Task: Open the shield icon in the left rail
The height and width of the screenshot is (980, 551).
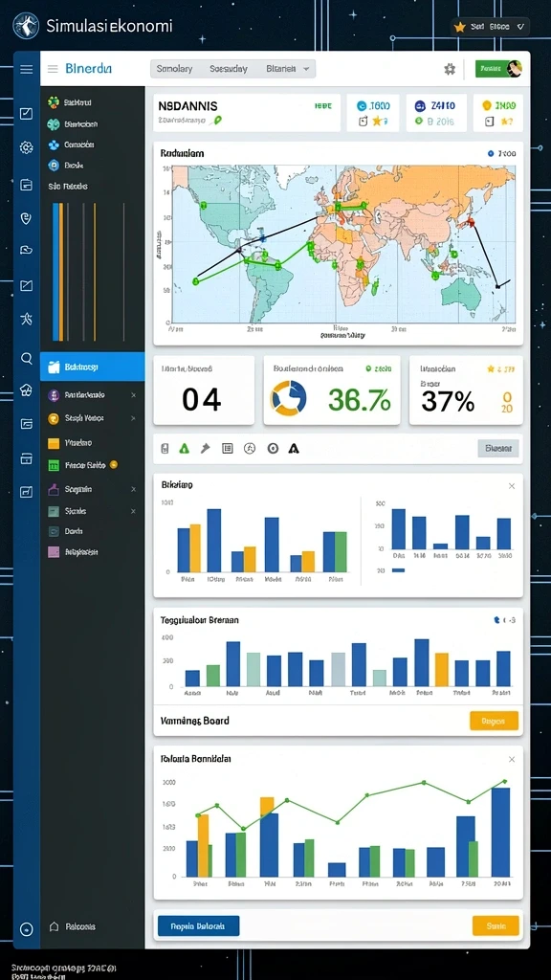Action: (26, 218)
